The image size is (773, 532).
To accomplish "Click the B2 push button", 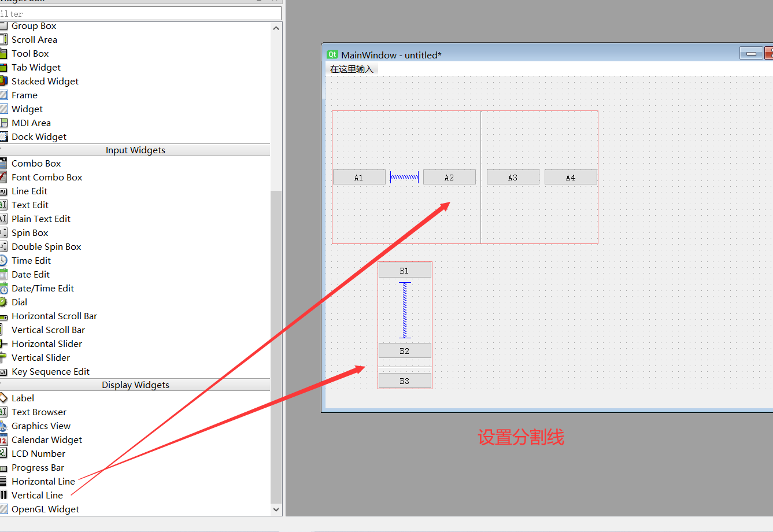I will coord(405,350).
